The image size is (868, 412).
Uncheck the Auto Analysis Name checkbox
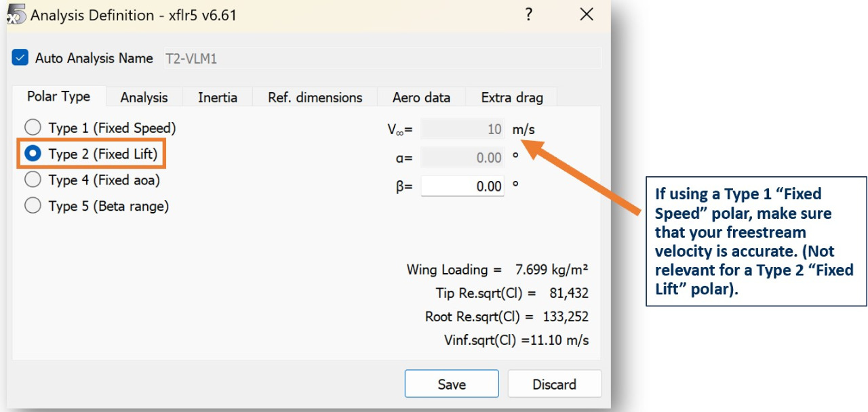click(20, 58)
